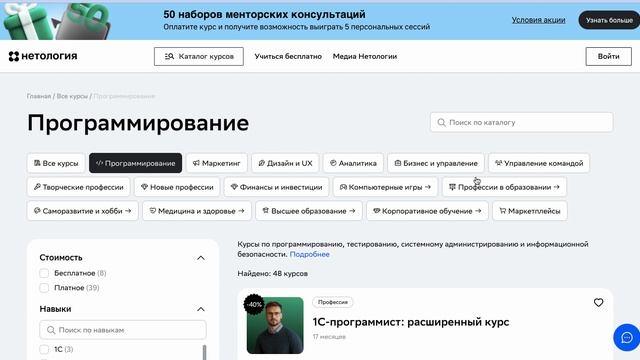640x360 pixels.
Task: Select the Маркетинг category chip
Action: (216, 163)
